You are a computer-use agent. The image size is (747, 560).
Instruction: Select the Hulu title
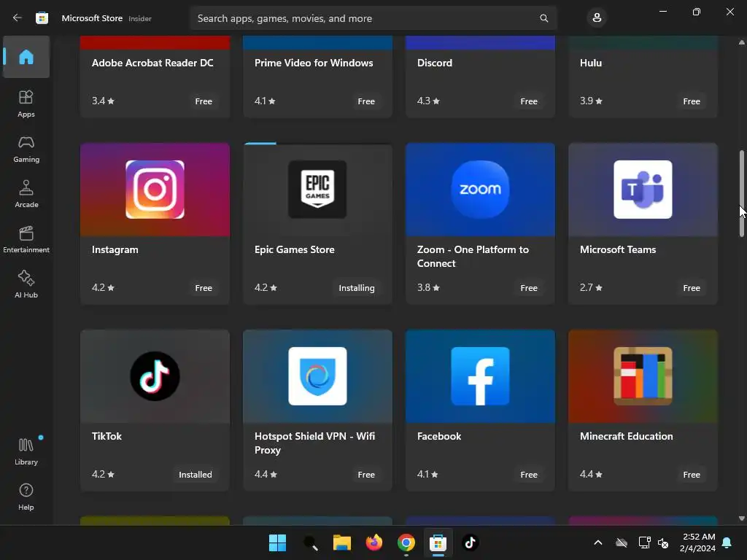pos(591,63)
